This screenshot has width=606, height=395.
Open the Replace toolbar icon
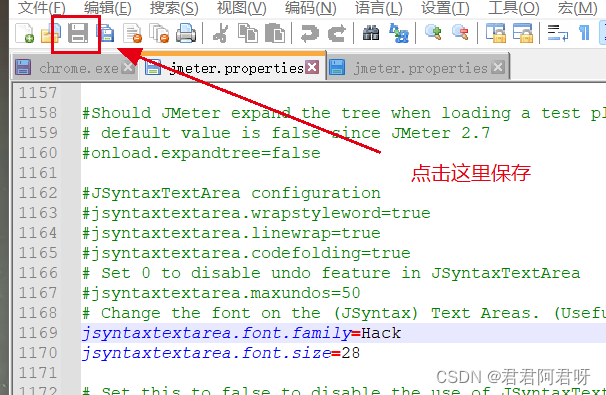click(398, 33)
